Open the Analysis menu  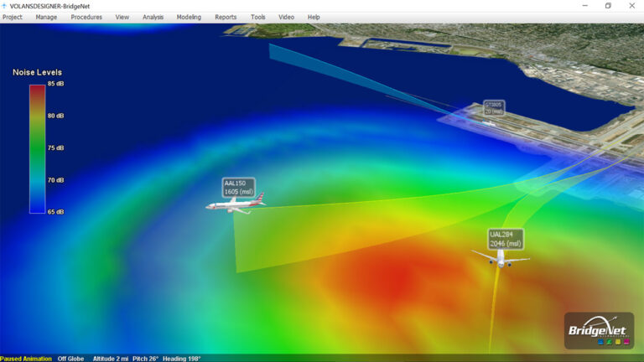tap(153, 17)
